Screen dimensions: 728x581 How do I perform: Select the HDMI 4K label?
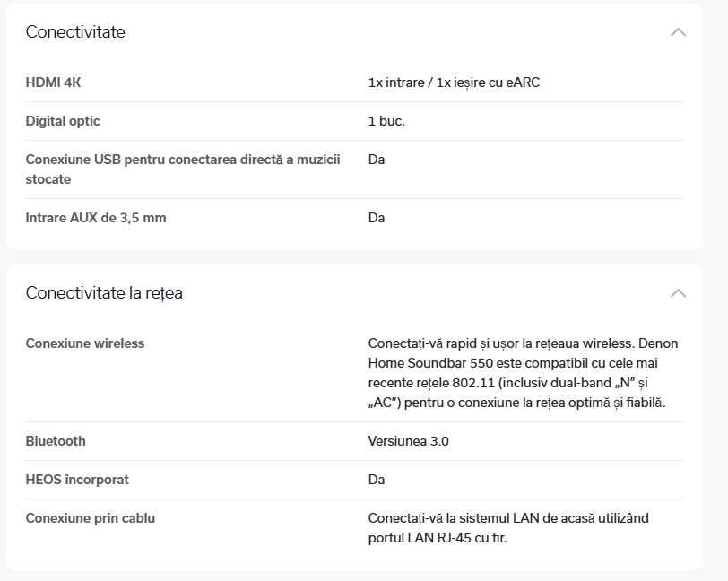click(x=53, y=82)
